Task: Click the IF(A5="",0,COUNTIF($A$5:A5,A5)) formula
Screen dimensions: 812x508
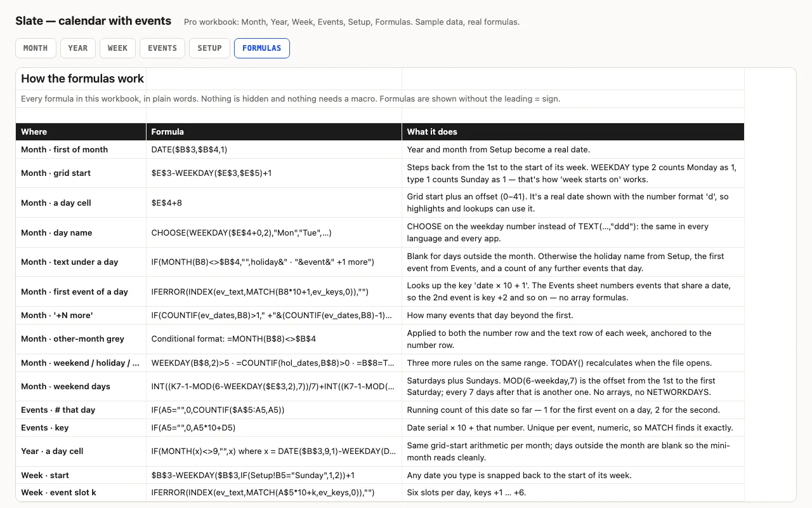Action: (x=274, y=410)
